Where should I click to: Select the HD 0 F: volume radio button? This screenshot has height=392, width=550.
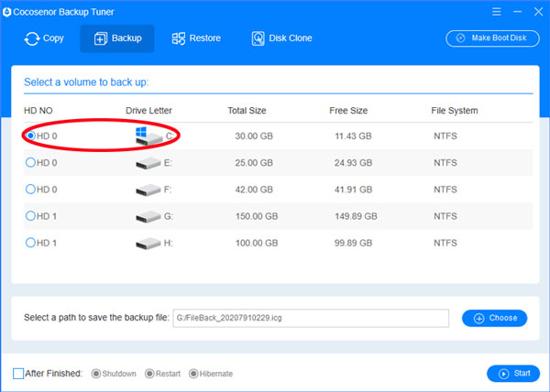30,190
